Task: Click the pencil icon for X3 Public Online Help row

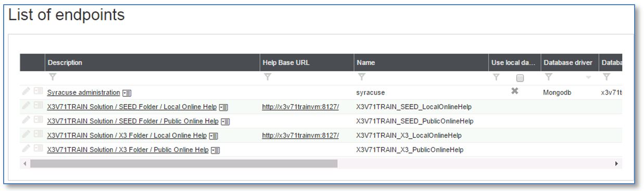Action: click(26, 149)
